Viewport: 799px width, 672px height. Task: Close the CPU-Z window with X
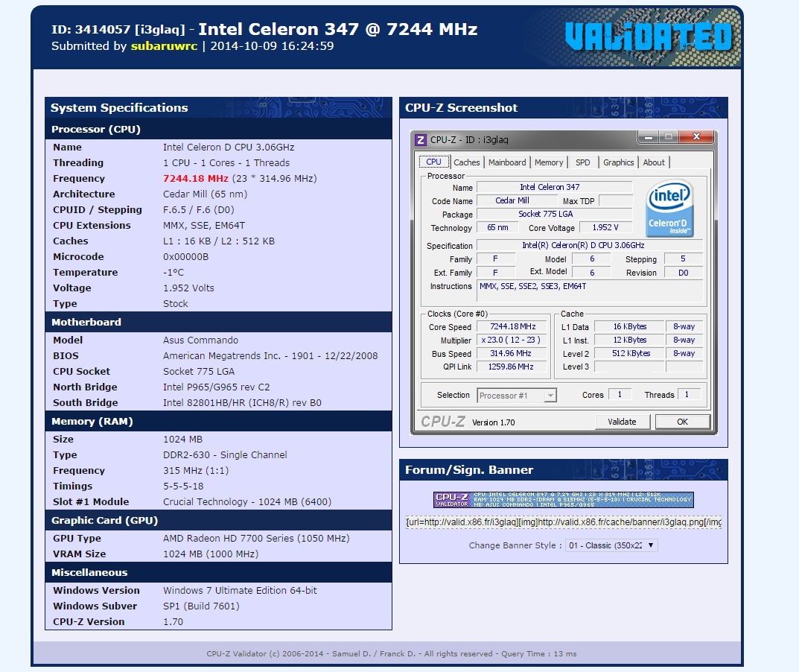pyautogui.click(x=696, y=137)
